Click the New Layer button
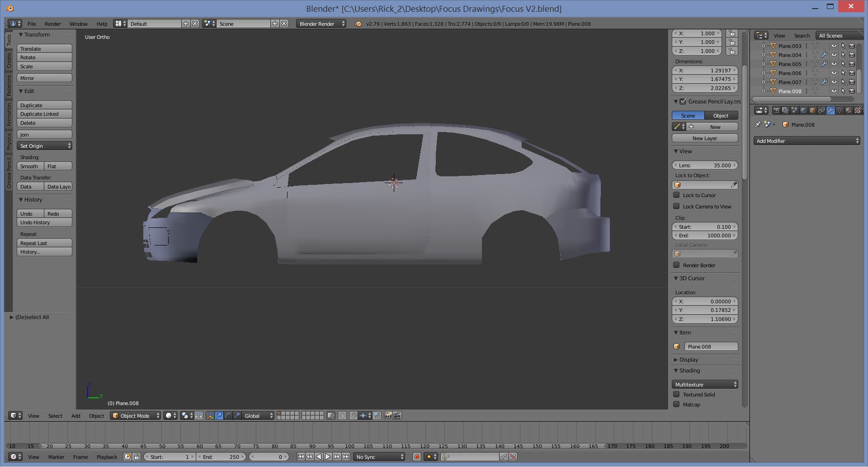The width and height of the screenshot is (868, 467). click(x=704, y=138)
